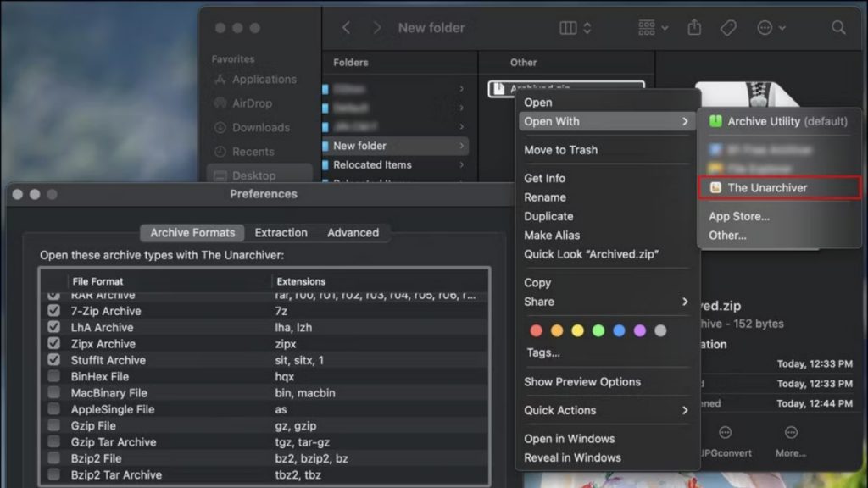
Task: Open the Finder search magnifier
Action: pyautogui.click(x=838, y=28)
